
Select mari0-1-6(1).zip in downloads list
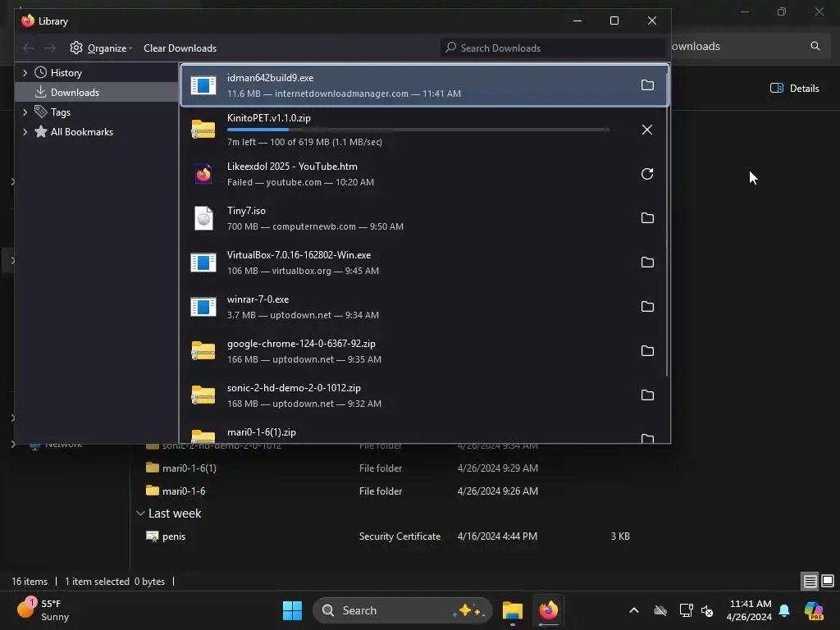point(262,431)
